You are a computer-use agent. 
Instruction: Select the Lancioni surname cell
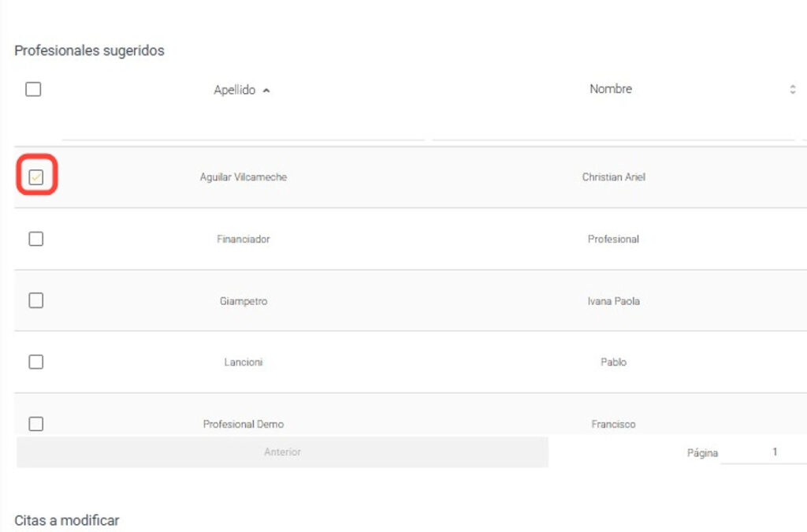(x=243, y=363)
